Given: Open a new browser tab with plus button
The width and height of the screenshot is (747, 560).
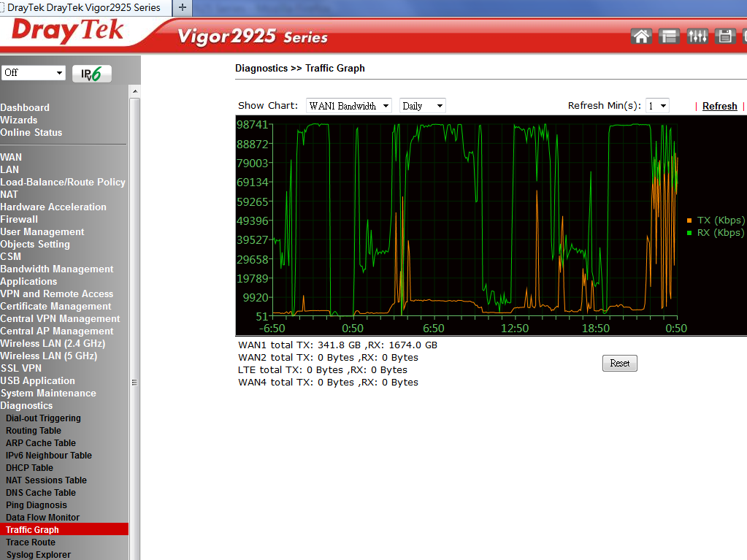Looking at the screenshot, I should tap(182, 7).
